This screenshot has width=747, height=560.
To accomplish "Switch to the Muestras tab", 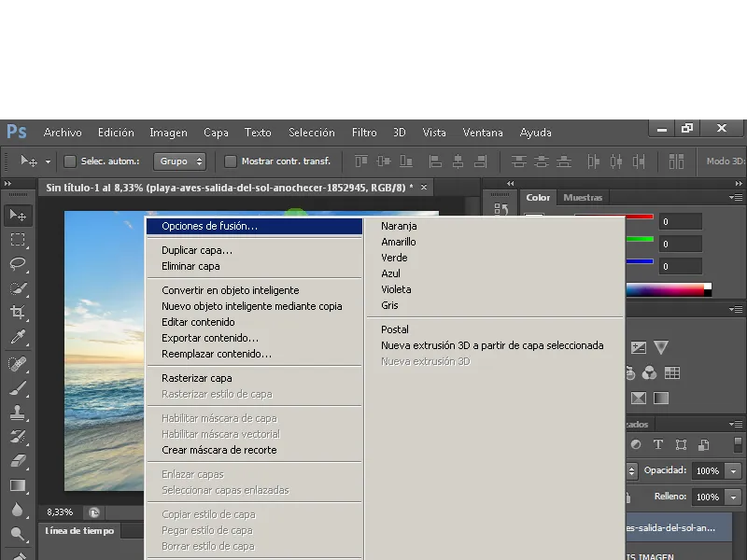I will point(583,197).
